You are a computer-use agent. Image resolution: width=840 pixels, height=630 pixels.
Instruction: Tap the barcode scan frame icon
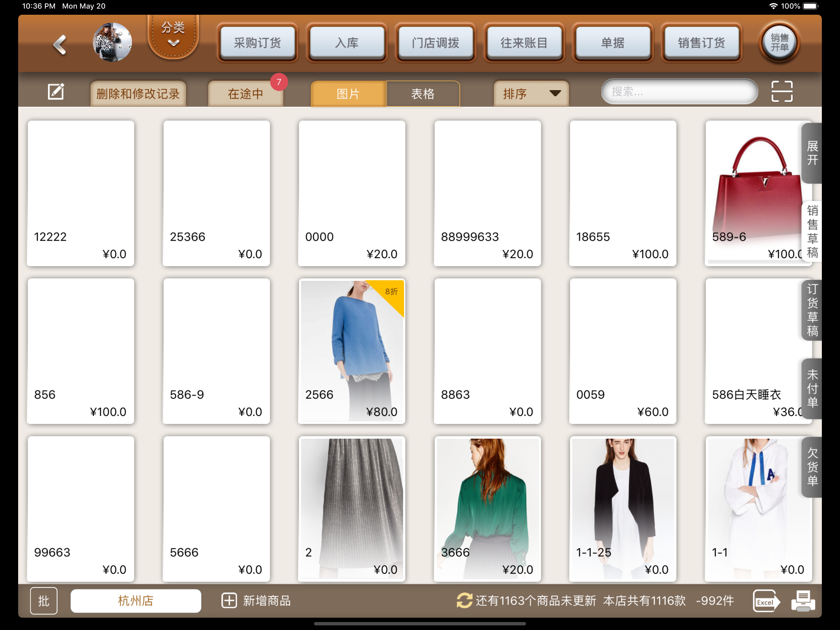pos(782,92)
